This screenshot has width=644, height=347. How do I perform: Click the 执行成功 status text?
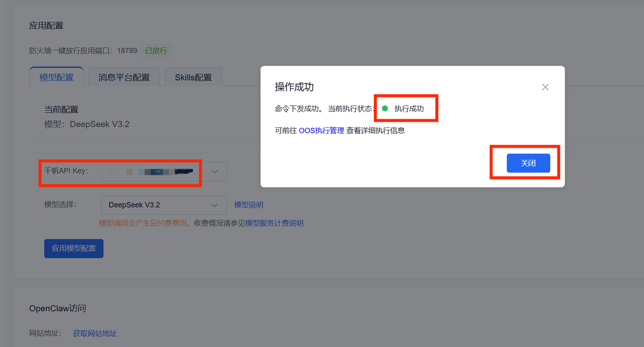tap(409, 108)
